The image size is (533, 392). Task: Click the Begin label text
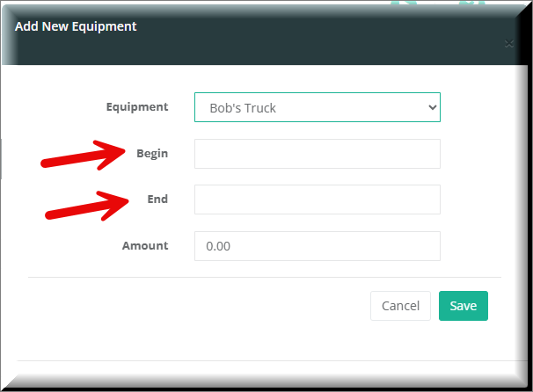[x=152, y=154]
